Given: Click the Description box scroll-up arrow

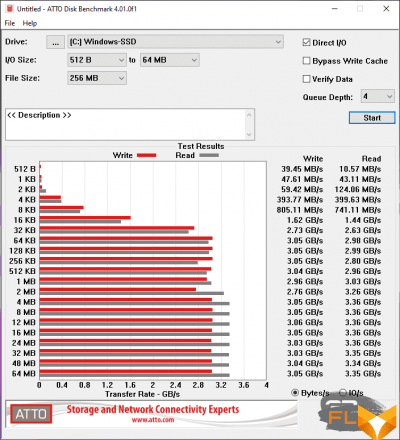Looking at the screenshot, I should pos(249,115).
